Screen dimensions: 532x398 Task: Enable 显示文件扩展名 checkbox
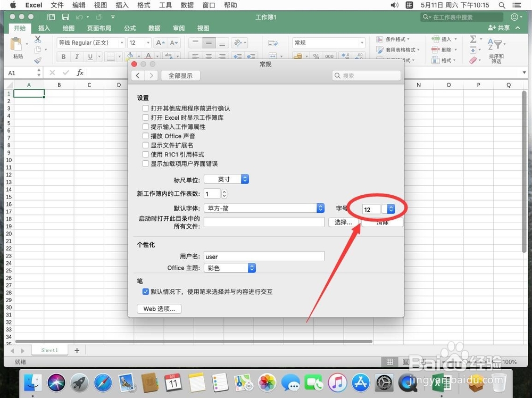click(146, 145)
